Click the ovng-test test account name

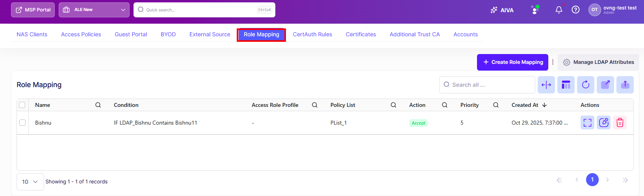coord(620,8)
